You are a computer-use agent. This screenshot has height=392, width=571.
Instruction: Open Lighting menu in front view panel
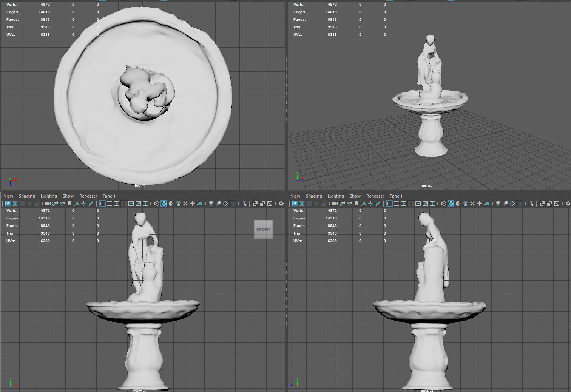pyautogui.click(x=49, y=196)
